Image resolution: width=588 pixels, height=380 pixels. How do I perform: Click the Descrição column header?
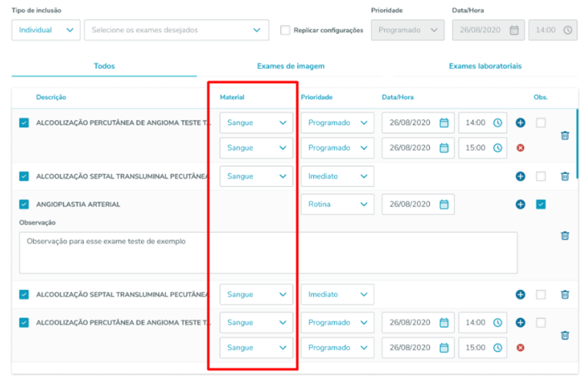tap(51, 97)
